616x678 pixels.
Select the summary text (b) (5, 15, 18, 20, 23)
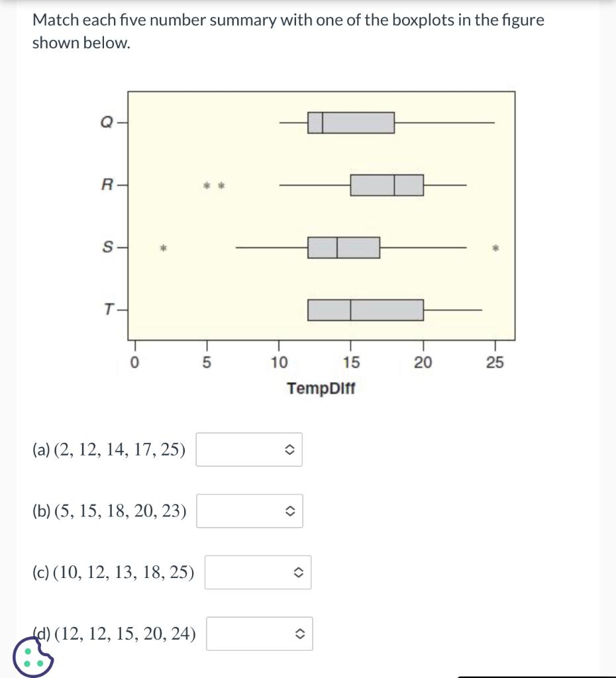click(x=109, y=510)
